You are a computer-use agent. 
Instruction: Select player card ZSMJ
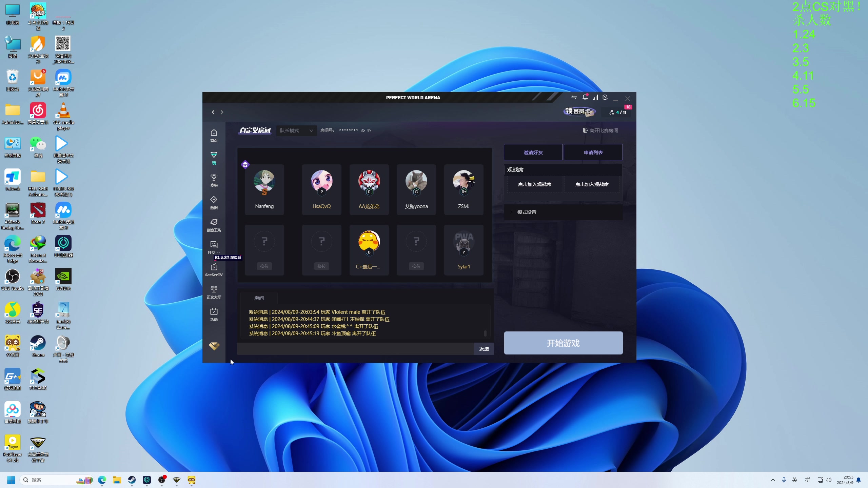point(463,190)
